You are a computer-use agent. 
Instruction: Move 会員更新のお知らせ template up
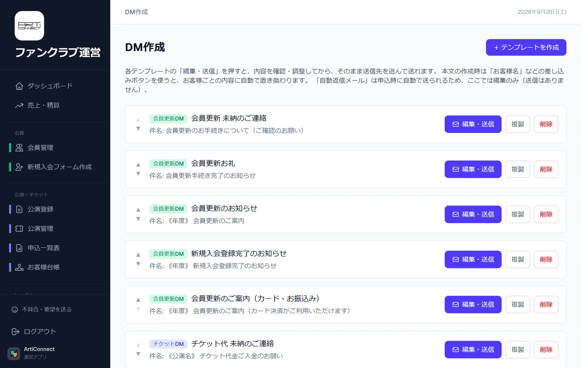pos(138,209)
